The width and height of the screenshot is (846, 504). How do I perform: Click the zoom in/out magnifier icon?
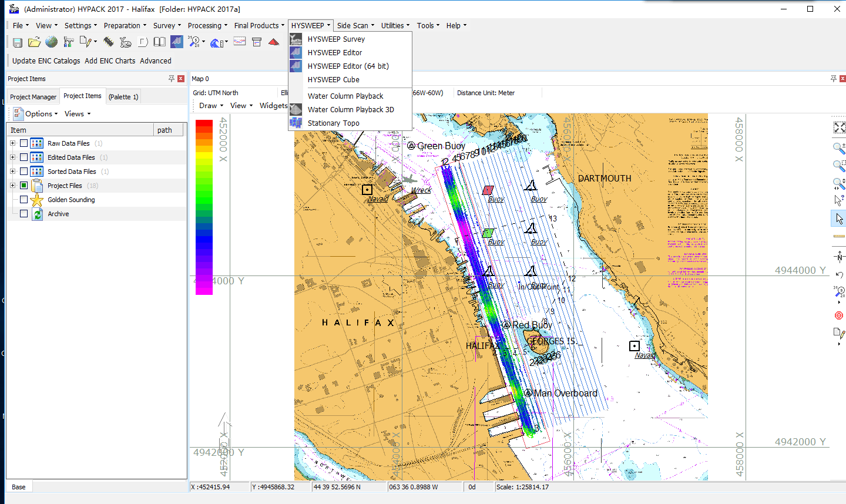pos(840,148)
